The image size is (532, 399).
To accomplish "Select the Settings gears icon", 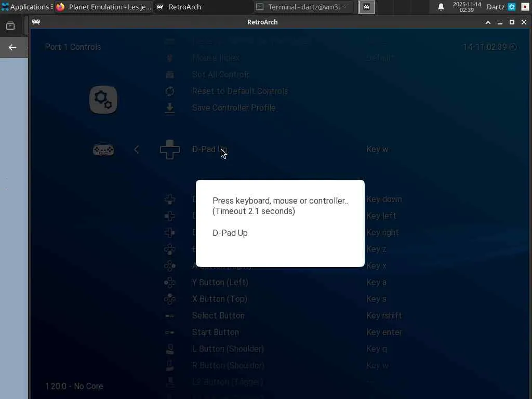I will [x=103, y=99].
